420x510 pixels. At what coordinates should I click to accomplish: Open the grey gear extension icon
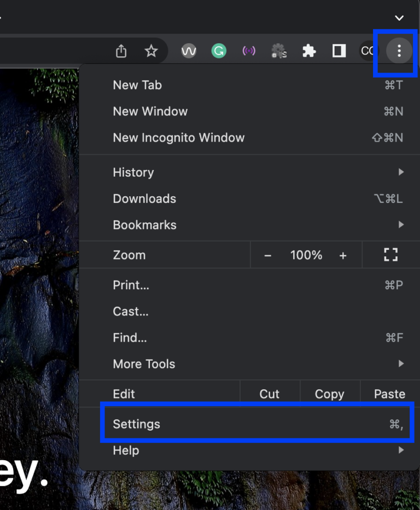point(279,51)
